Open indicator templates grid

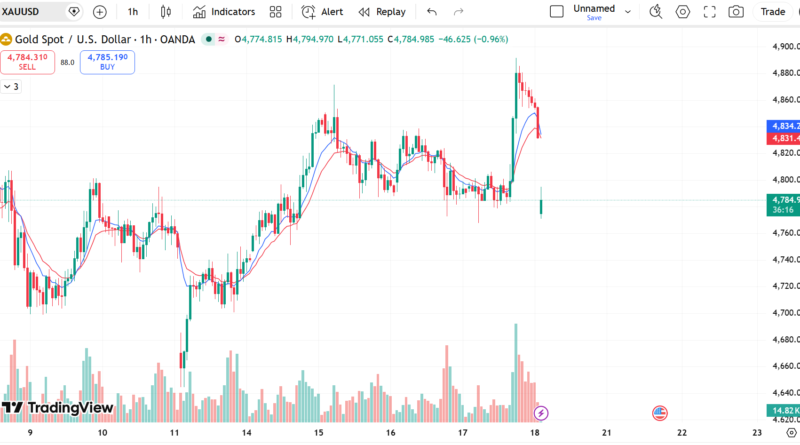tap(275, 12)
